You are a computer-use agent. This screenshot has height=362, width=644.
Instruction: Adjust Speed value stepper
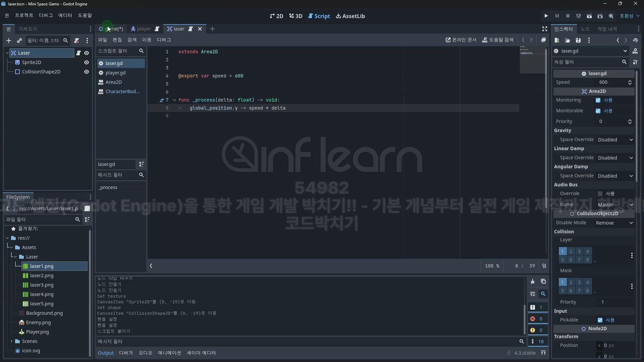coord(630,82)
